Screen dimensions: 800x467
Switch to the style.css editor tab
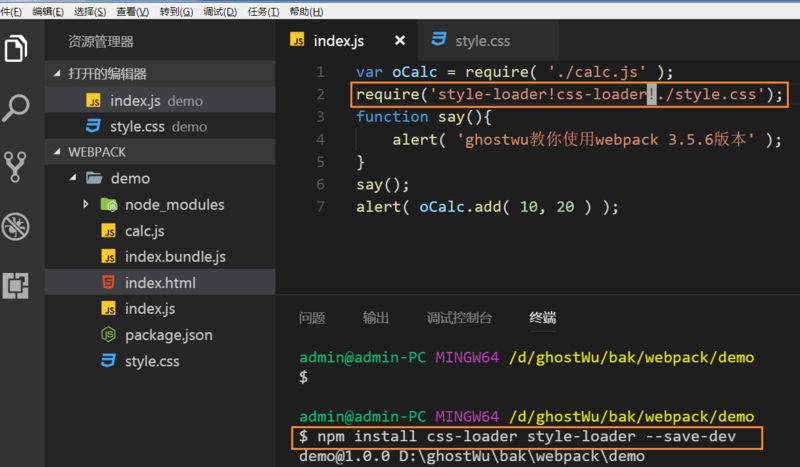click(x=488, y=40)
